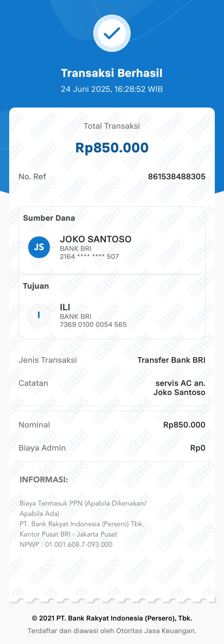Screen dimensions: 224x644
Task: Click the reference number 861538488305
Action: pos(176,176)
